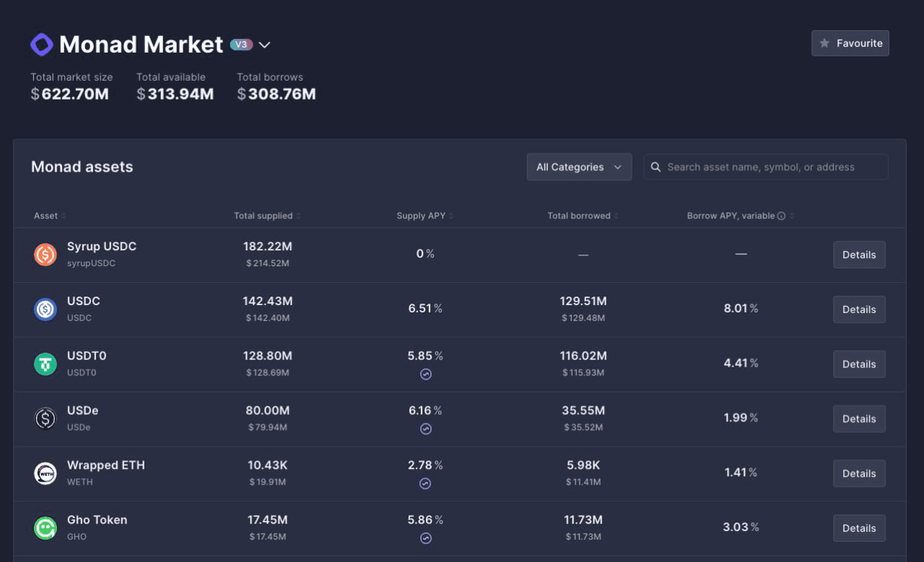The image size is (924, 562).
Task: Click USDT0 borrow APY 4.41%
Action: click(x=741, y=364)
